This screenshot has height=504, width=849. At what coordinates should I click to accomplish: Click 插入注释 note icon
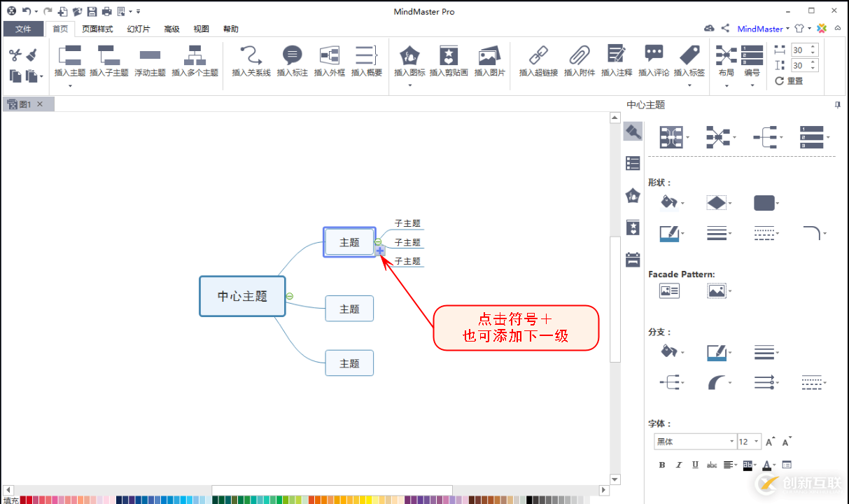click(x=616, y=55)
